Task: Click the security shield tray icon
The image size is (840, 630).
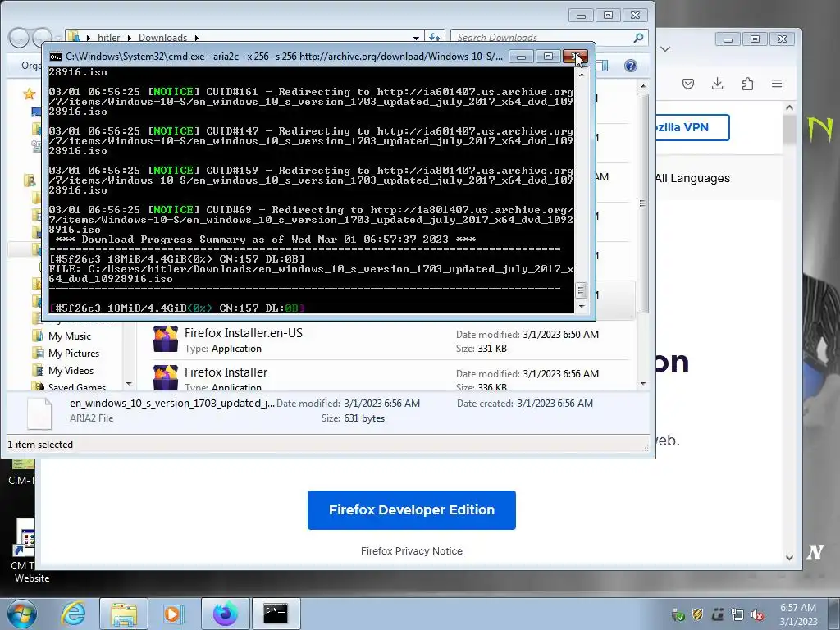Action: [697, 614]
